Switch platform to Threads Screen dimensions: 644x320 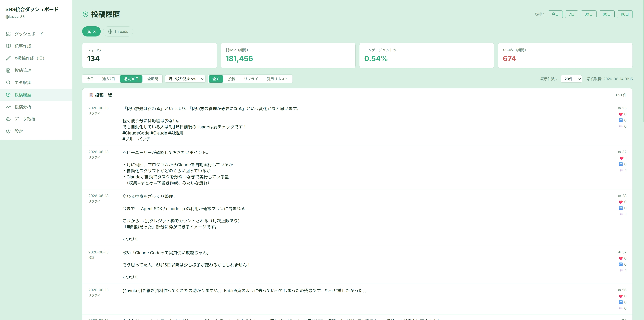coord(118,31)
